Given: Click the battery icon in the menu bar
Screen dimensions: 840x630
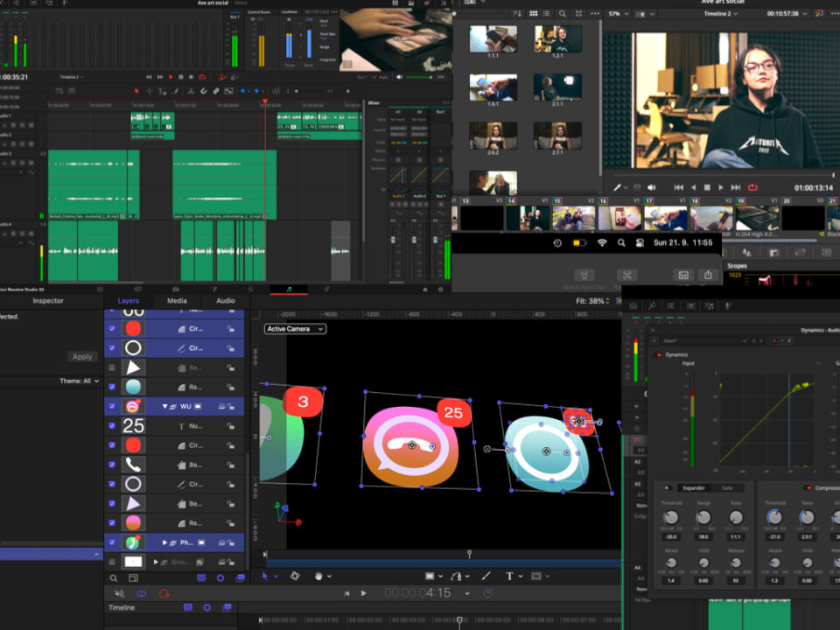Looking at the screenshot, I should point(579,242).
